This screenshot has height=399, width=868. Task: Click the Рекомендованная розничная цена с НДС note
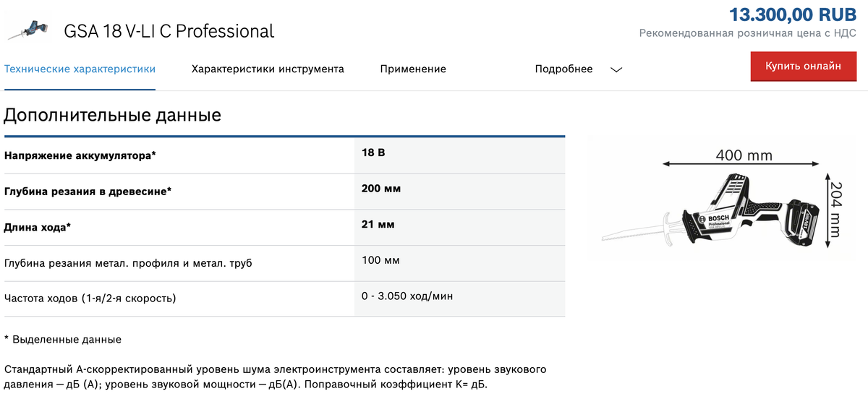748,33
